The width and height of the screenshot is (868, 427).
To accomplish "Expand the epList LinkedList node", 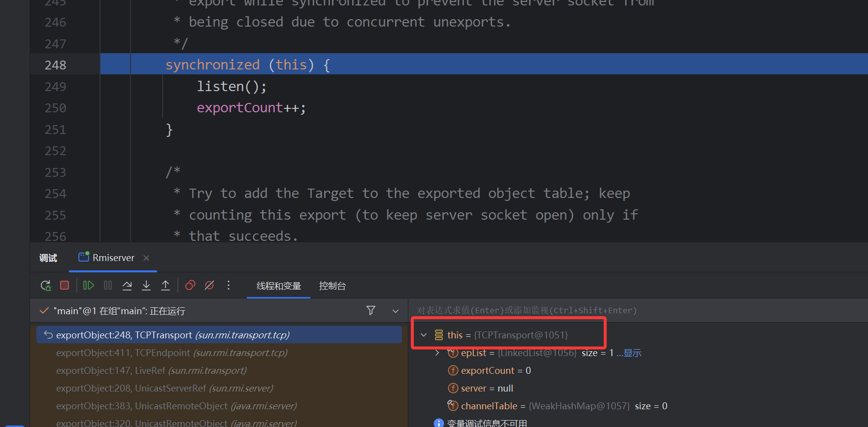I will 437,353.
